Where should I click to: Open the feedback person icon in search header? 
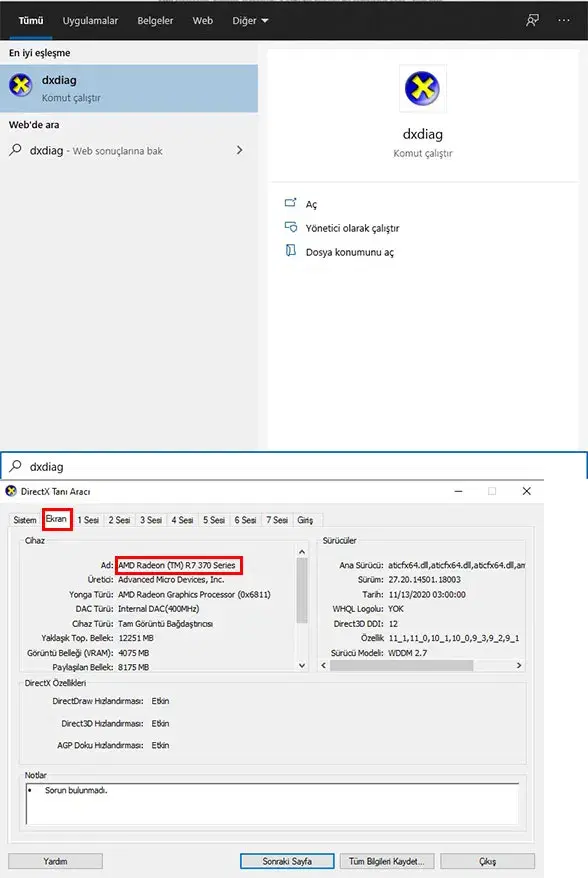click(x=532, y=20)
